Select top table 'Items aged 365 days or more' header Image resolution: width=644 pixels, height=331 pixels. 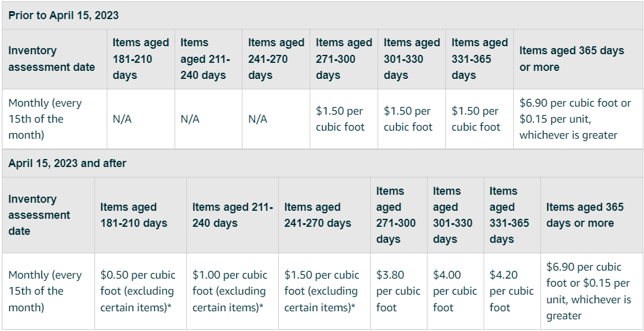(572, 59)
